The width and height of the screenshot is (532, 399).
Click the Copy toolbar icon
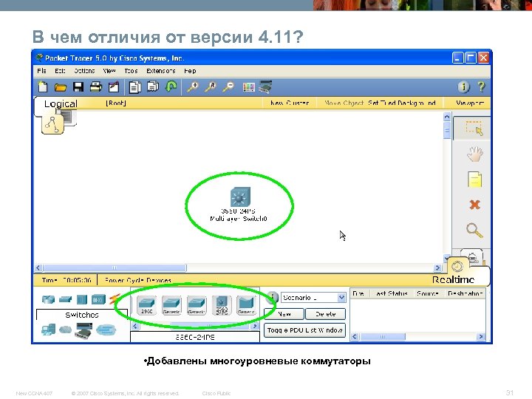(x=135, y=87)
